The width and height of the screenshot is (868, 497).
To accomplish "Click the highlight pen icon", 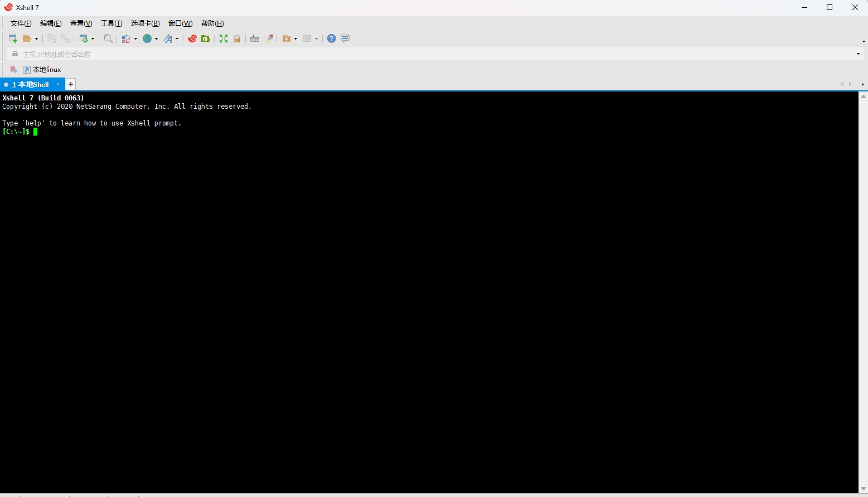I will click(x=269, y=38).
